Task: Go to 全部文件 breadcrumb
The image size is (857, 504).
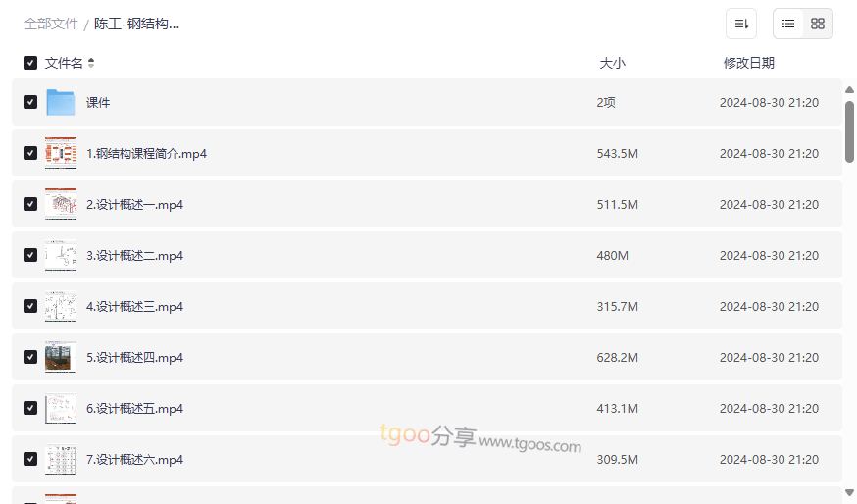Action: click(x=51, y=24)
